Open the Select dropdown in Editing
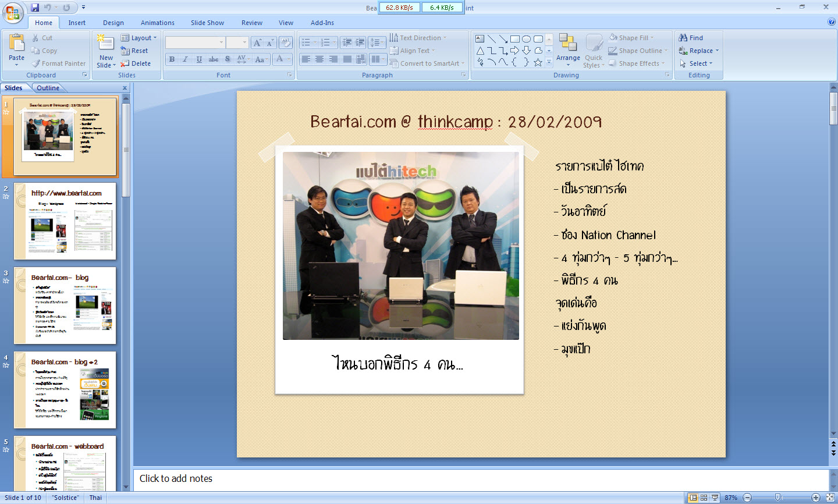 [697, 63]
